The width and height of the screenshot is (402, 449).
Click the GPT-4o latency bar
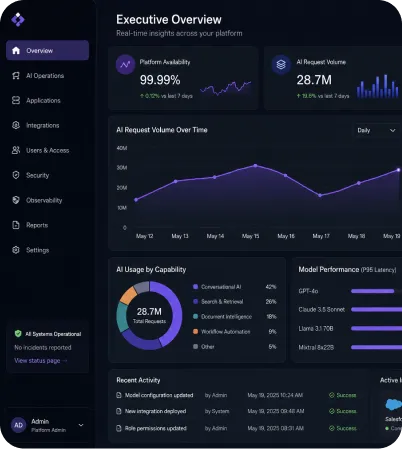(373, 291)
